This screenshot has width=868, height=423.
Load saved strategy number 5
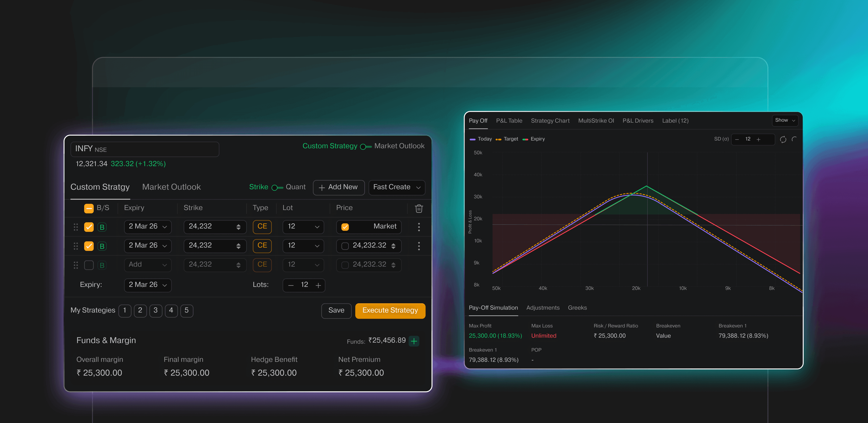click(x=187, y=311)
